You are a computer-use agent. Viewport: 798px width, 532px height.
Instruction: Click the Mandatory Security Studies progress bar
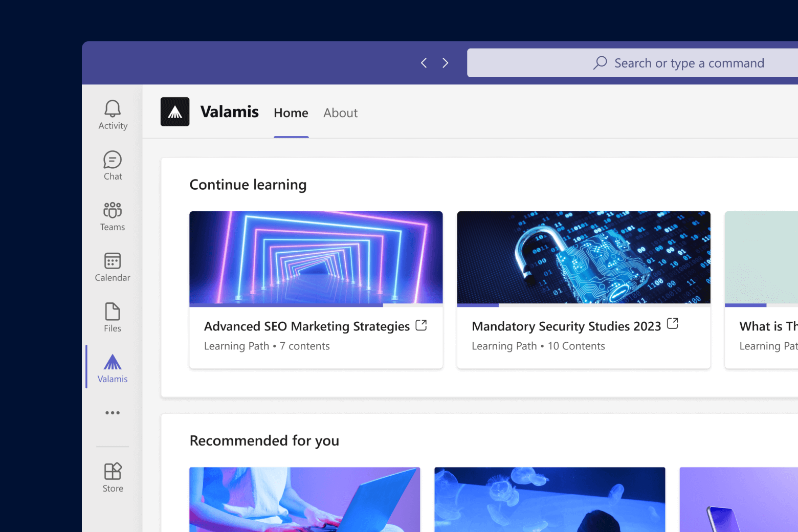coord(584,305)
